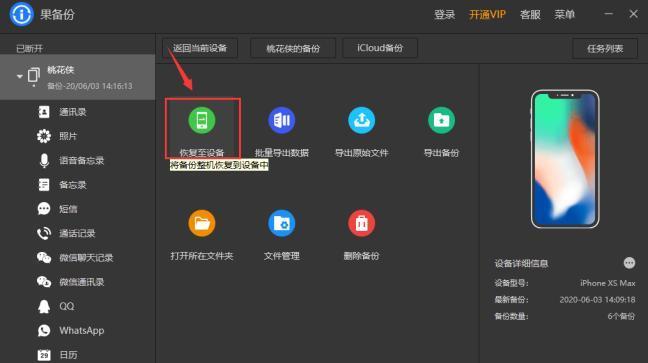Click the 2020-06-03 14:09:18 latest backup value

(x=597, y=300)
